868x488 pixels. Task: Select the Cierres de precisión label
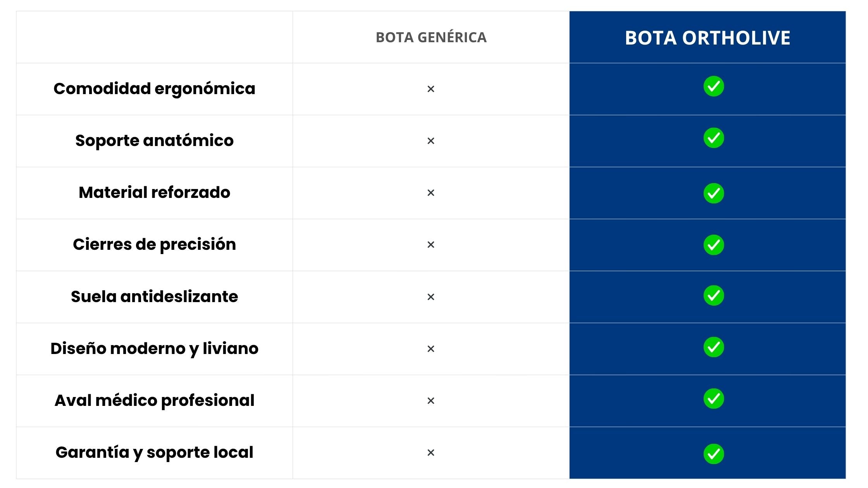click(154, 245)
